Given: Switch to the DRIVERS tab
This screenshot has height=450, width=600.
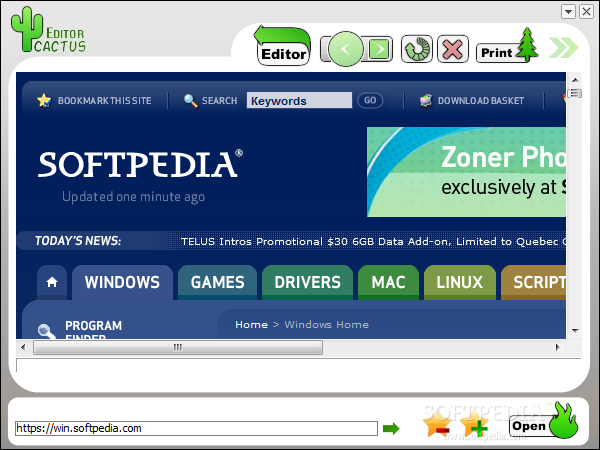Looking at the screenshot, I should point(307,282).
